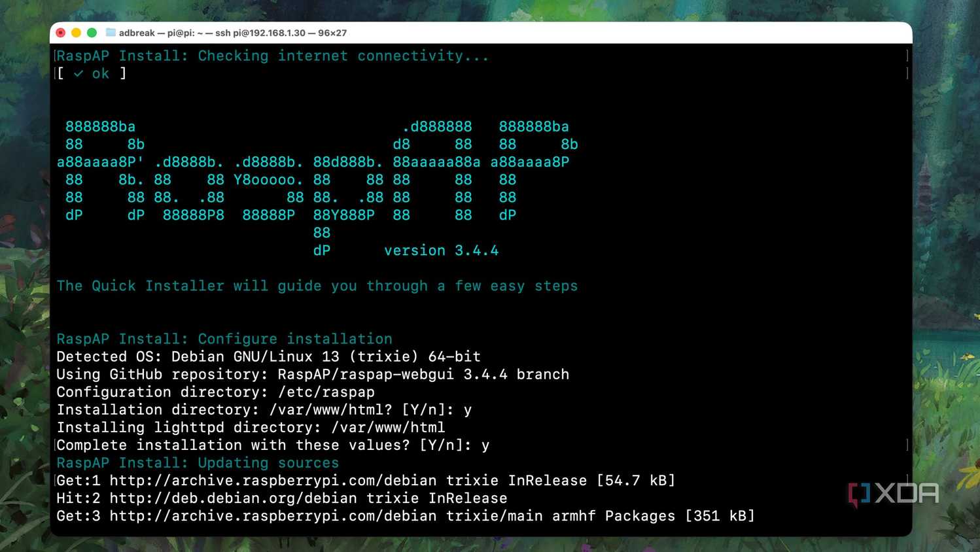Click 'Complete installation with these values?' line

(x=273, y=445)
